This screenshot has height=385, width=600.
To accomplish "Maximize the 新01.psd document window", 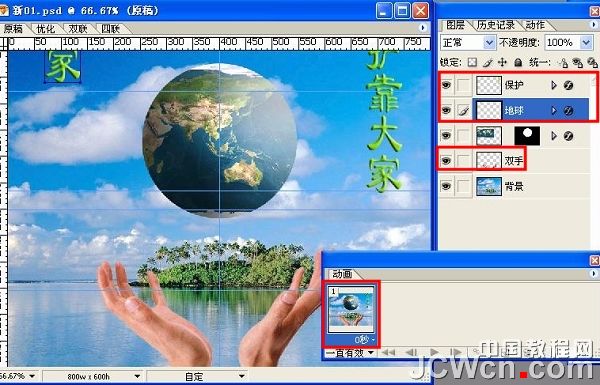I will [402, 11].
